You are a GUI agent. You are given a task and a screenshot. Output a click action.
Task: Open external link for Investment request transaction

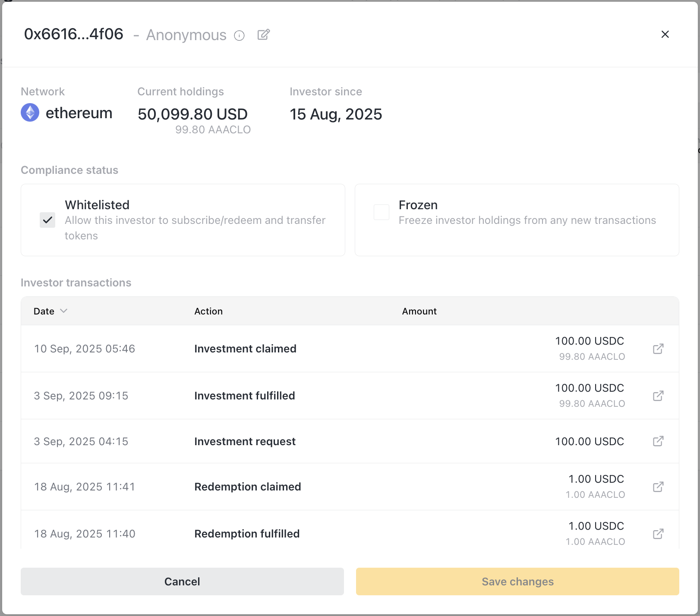tap(658, 441)
